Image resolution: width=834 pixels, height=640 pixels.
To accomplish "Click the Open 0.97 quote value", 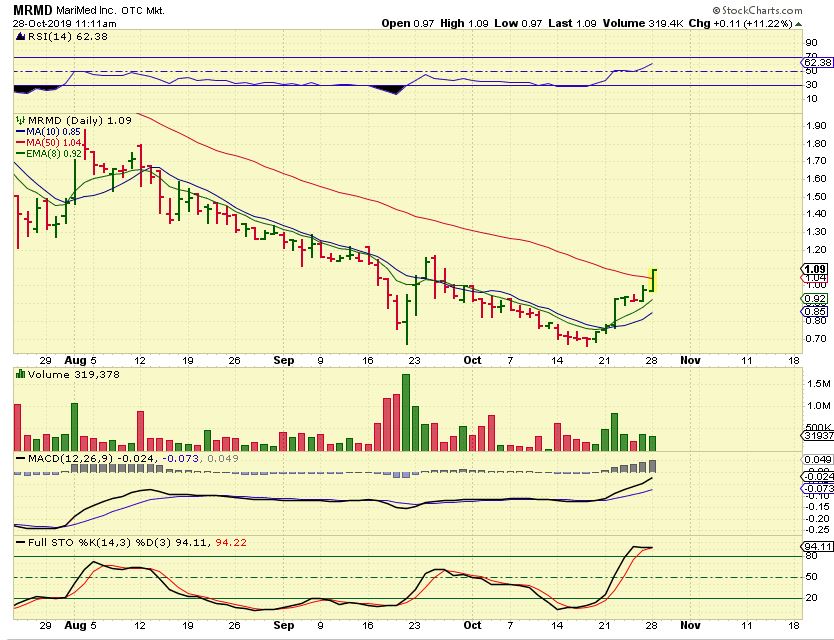I will [x=408, y=23].
